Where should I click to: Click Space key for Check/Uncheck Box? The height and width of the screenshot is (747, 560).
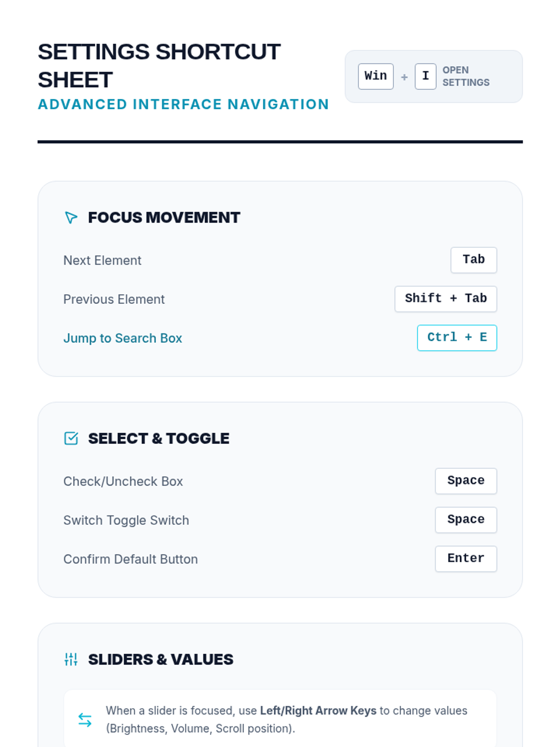point(465,481)
